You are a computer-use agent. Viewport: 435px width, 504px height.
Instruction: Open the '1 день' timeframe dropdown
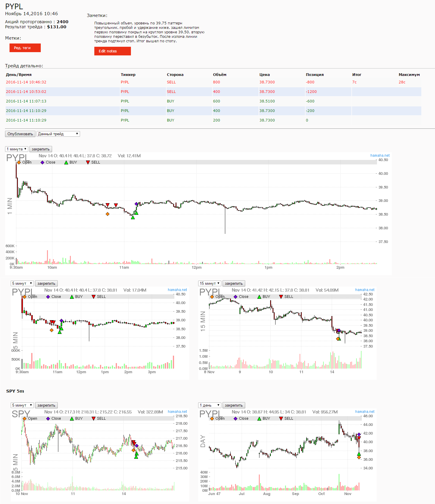coord(210,405)
